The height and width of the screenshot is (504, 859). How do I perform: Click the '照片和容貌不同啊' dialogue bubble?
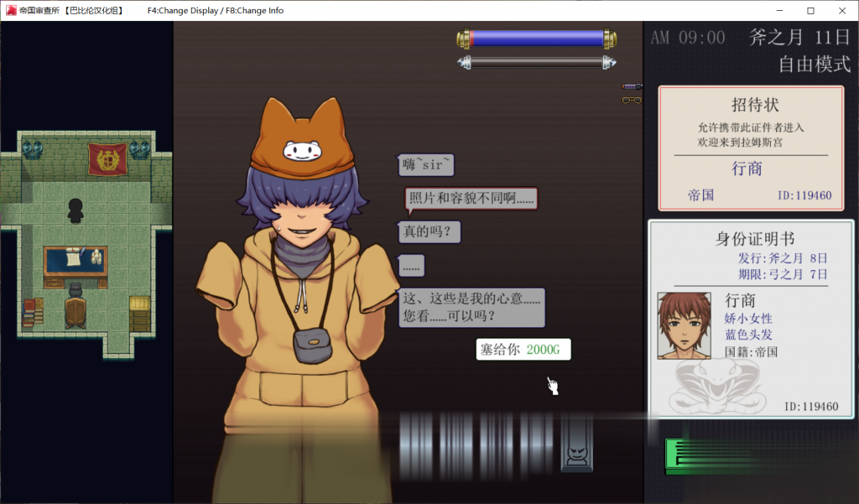(x=470, y=199)
